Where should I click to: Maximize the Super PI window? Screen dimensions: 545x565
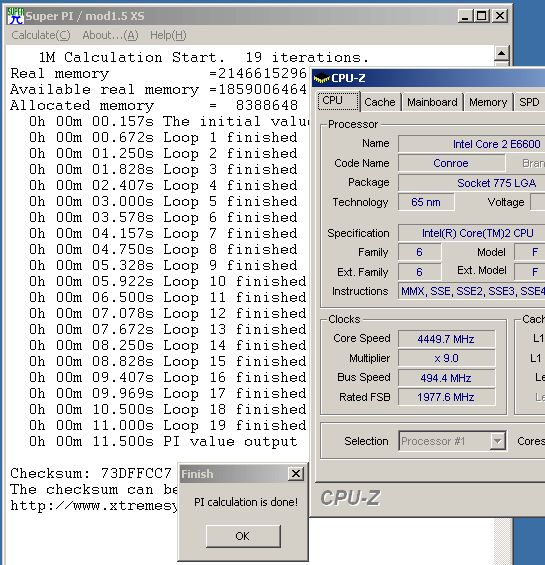coord(481,16)
